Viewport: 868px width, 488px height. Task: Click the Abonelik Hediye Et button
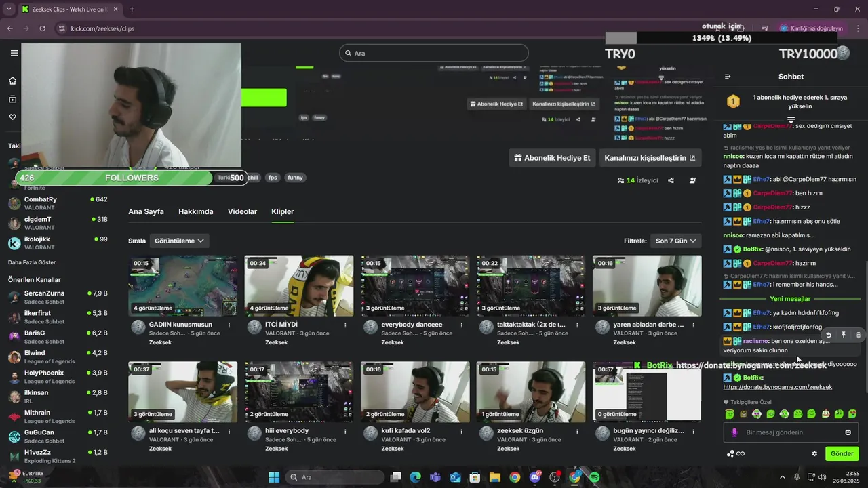click(x=553, y=158)
